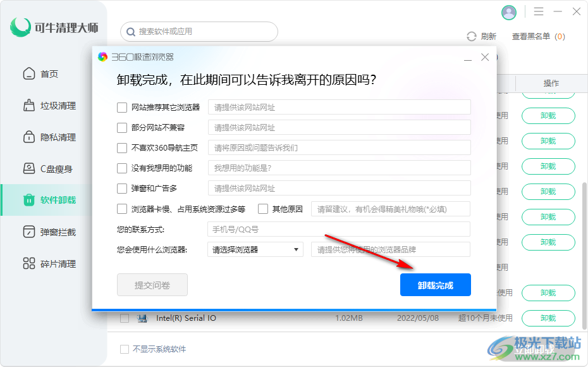Open the 请选择浏览器 dropdown
The height and width of the screenshot is (367, 588).
(255, 249)
